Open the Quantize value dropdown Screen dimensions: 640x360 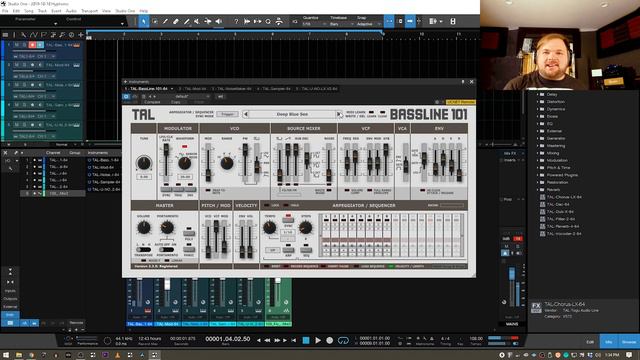(x=314, y=24)
